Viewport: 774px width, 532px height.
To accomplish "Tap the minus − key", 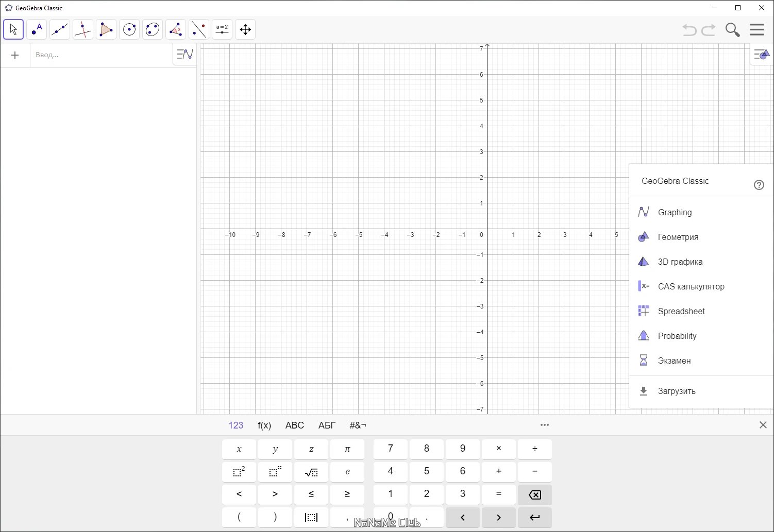I will (x=535, y=472).
